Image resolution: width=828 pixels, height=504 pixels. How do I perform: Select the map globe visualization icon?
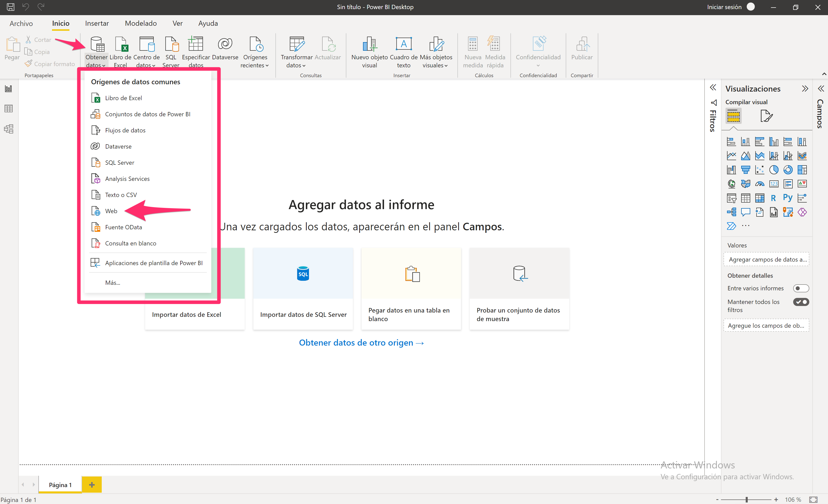coord(731,184)
